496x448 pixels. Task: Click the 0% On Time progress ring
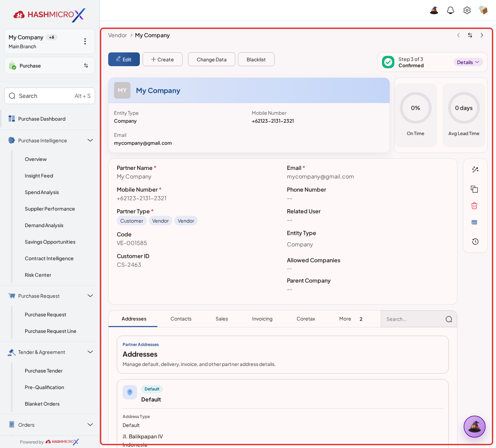(416, 108)
